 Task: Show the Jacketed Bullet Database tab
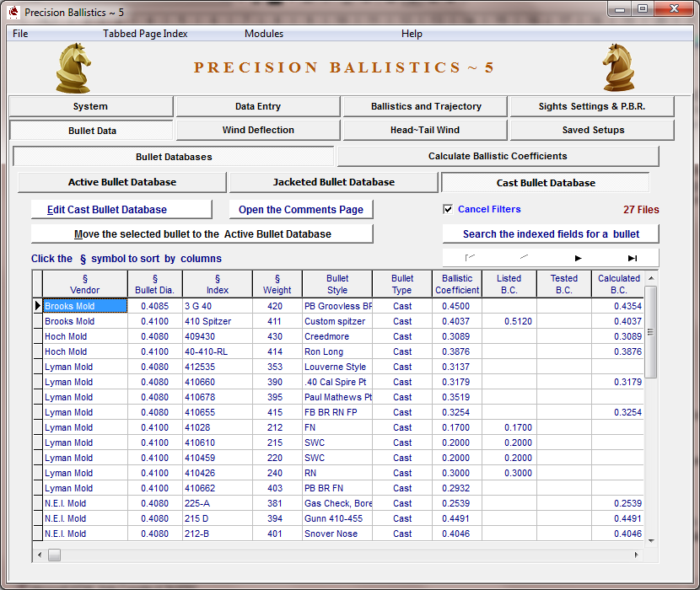pyautogui.click(x=333, y=182)
